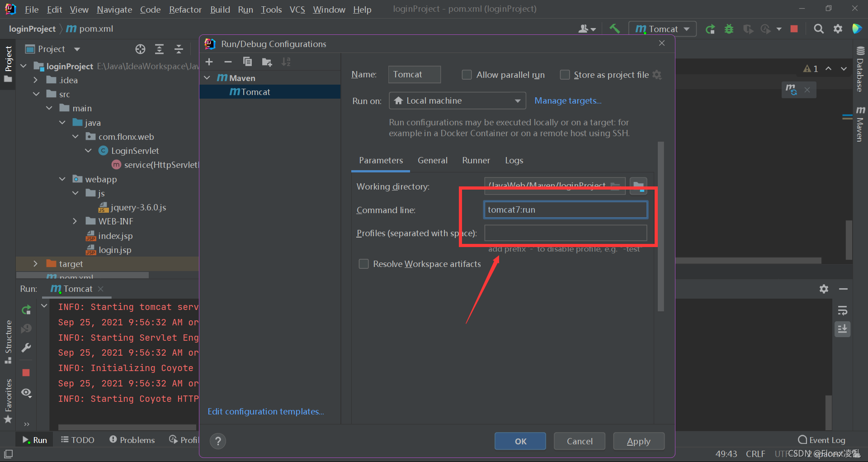This screenshot has width=868, height=462.
Task: Open the TODO tool window
Action: pyautogui.click(x=78, y=440)
